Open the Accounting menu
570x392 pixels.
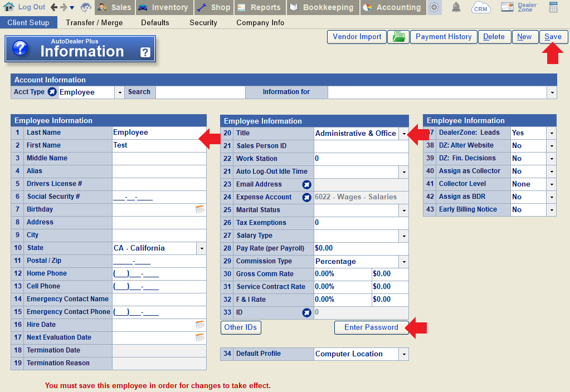click(393, 7)
